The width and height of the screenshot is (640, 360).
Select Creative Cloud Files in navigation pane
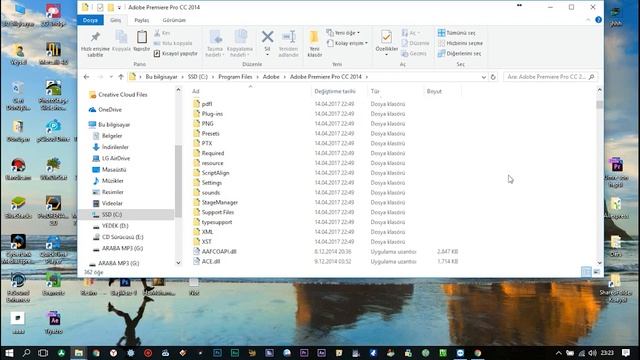point(118,95)
